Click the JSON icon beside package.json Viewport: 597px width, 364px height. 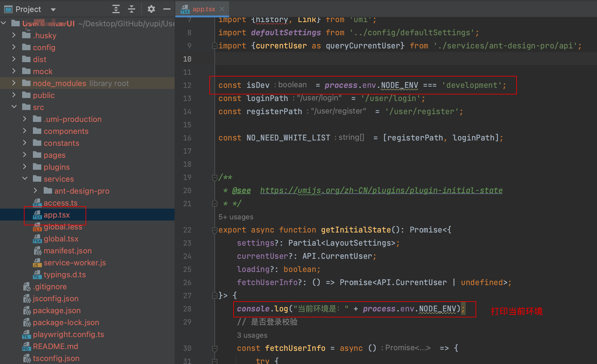(x=27, y=311)
